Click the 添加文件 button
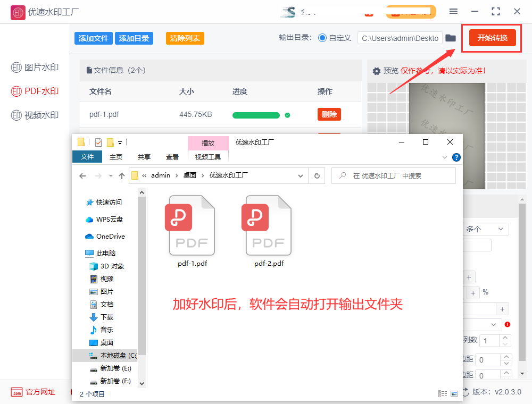Screen dimensions: 532x404 (x=93, y=38)
